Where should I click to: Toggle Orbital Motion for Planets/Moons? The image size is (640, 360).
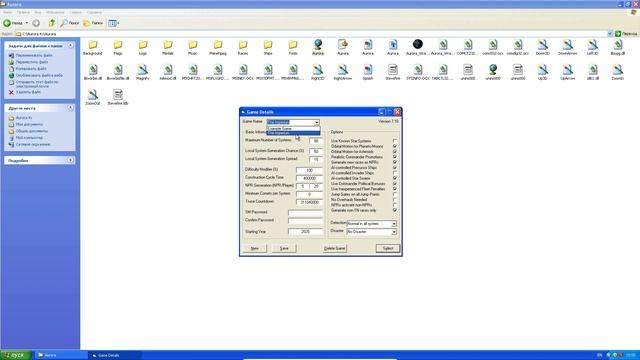(x=394, y=146)
